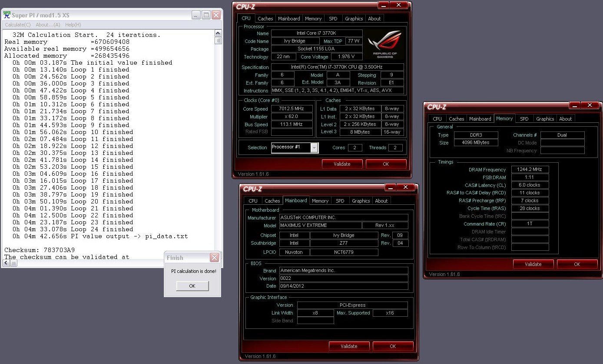The image size is (603, 364).
Task: Click the processor name "Intel Core i7 3770K"
Action: pyautogui.click(x=317, y=33)
